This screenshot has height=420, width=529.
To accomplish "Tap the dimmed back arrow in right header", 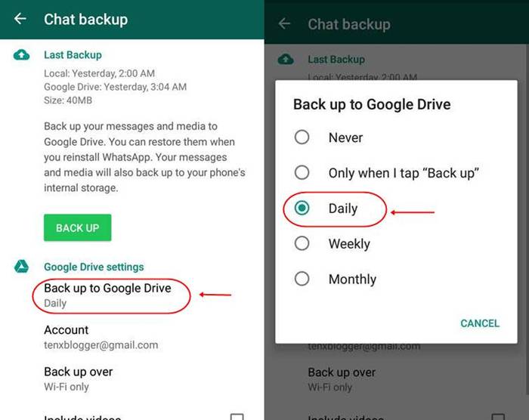I will pyautogui.click(x=284, y=23).
